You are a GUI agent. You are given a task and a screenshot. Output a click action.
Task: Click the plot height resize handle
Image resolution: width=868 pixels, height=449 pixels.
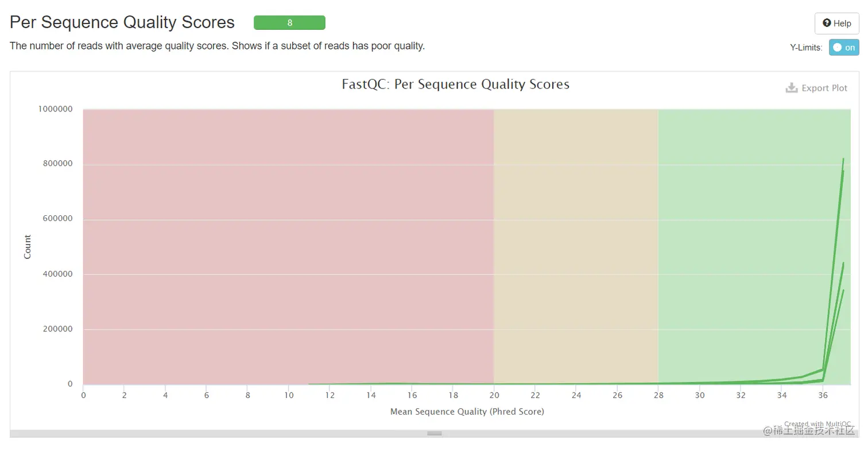pos(434,433)
